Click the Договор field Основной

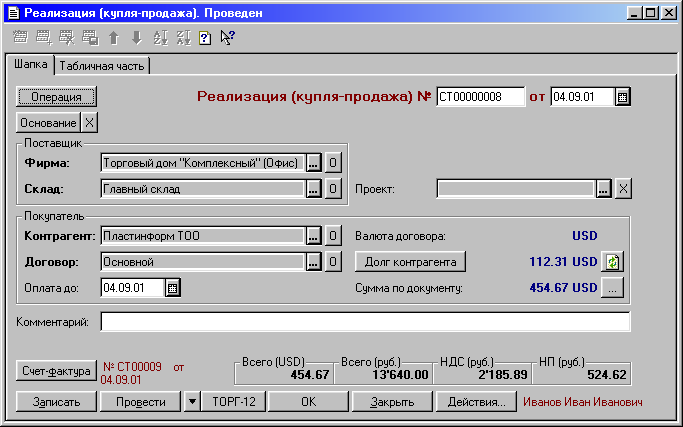(x=203, y=262)
